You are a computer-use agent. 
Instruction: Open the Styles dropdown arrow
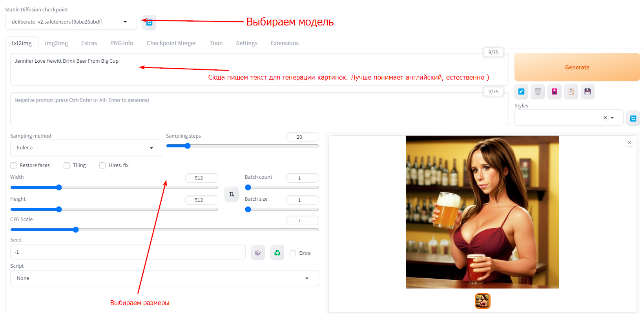612,118
